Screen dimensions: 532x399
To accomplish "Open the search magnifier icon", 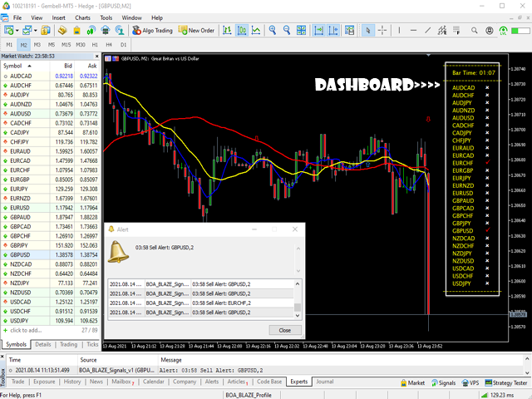I will pos(475,31).
